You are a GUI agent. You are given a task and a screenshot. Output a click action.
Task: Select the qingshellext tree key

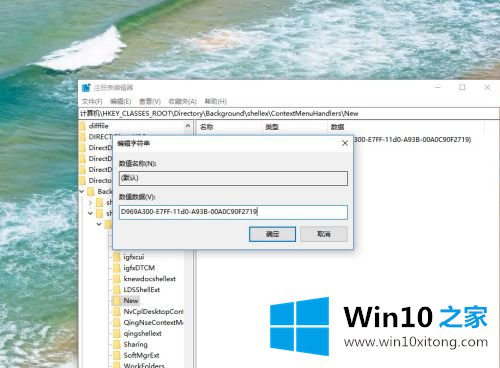pos(142,333)
